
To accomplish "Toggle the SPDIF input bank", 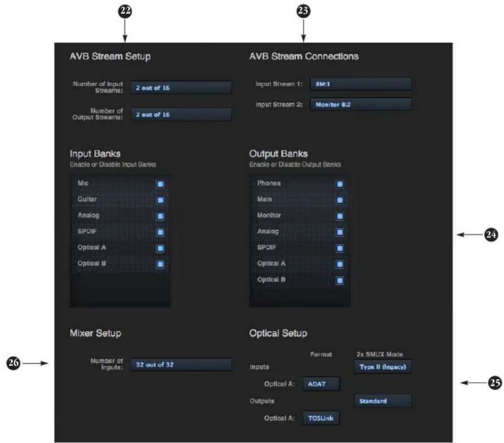I will click(x=160, y=232).
